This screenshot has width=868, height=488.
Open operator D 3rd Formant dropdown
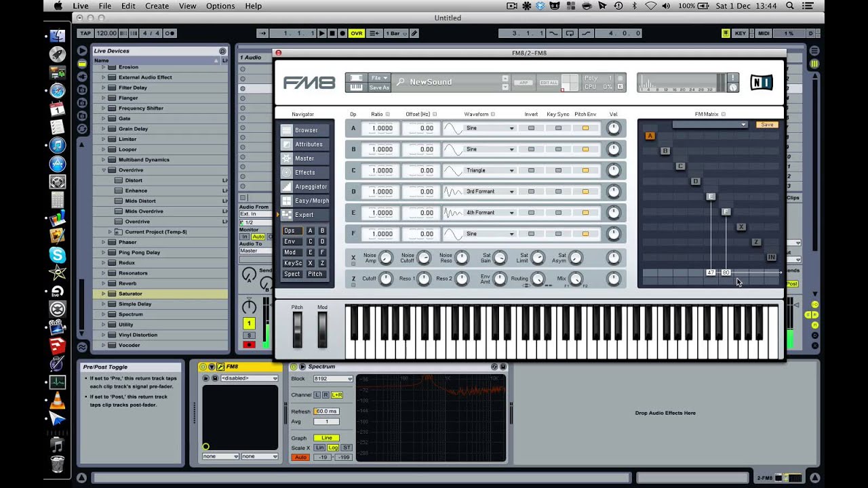click(489, 191)
